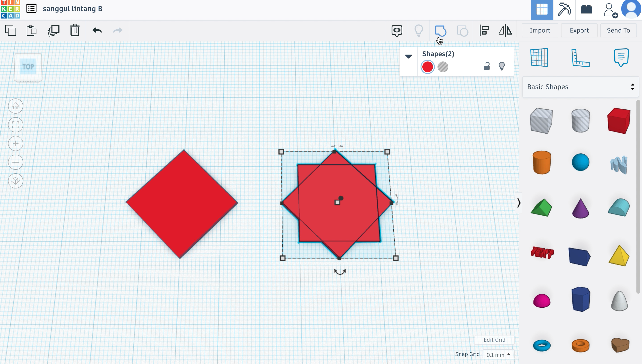Select the teal Round Roof shape
642x364 pixels.
[x=619, y=207]
